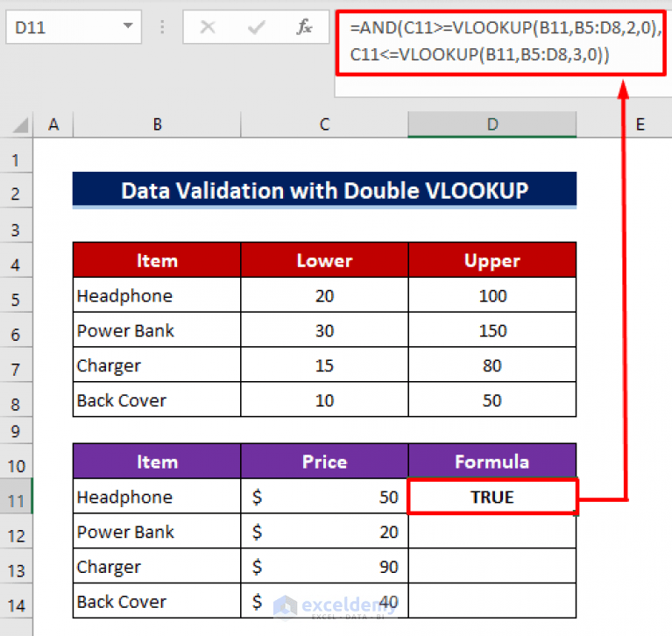
Task: Select Back Cover cell in row 8
Action: tap(157, 399)
